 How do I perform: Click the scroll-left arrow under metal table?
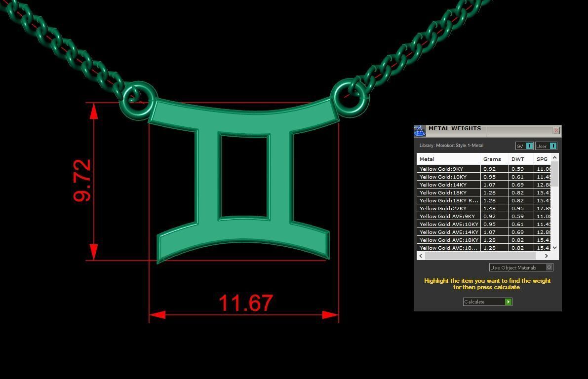[x=421, y=256]
